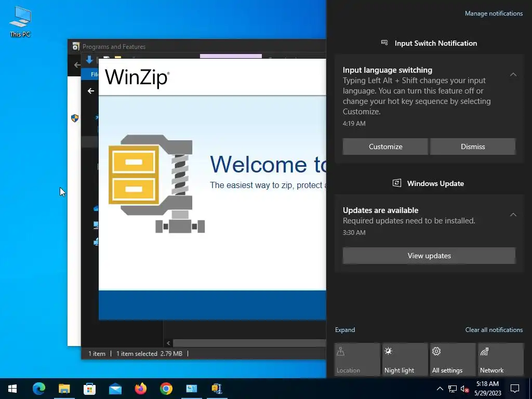
Task: Open the clock showing 5:18 AM
Action: (x=487, y=389)
